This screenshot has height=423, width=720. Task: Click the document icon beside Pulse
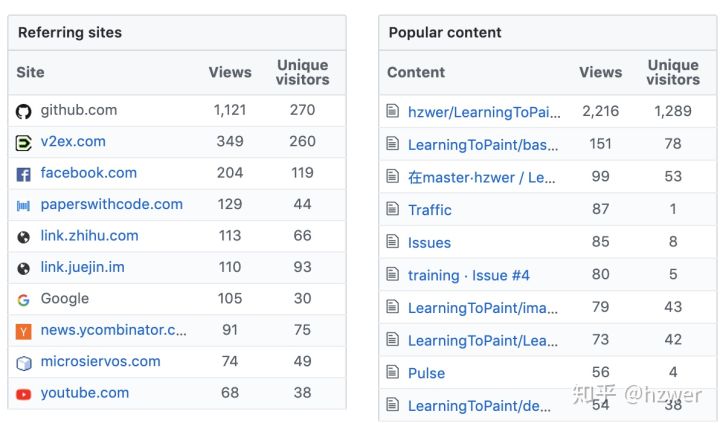point(393,373)
